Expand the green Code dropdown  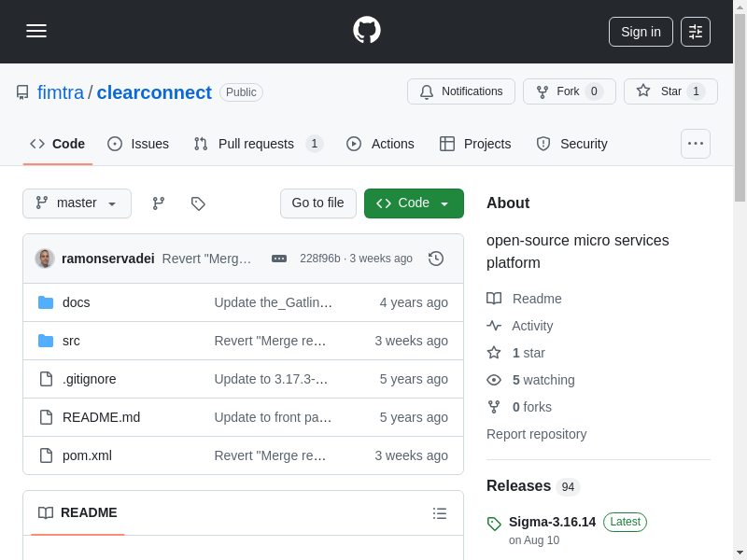point(414,203)
